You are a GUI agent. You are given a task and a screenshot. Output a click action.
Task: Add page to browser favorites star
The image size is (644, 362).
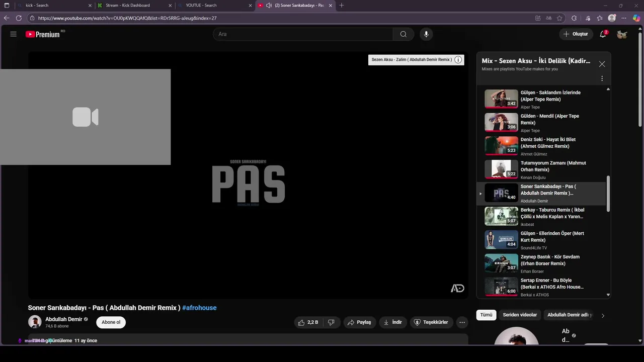pyautogui.click(x=559, y=18)
